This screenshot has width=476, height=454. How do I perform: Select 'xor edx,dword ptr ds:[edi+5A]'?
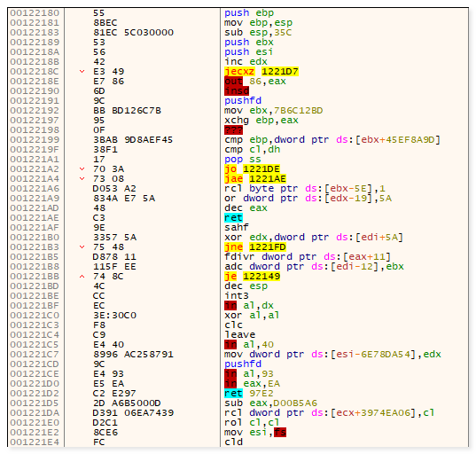(x=314, y=237)
